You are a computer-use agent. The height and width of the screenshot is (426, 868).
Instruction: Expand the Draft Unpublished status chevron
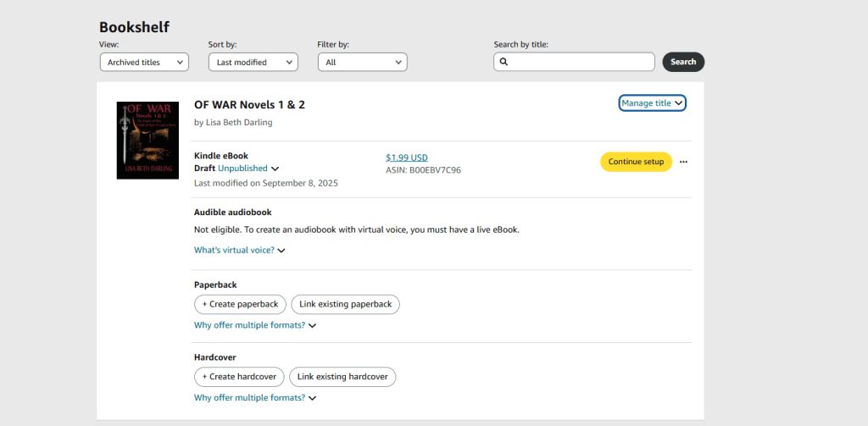tap(275, 169)
